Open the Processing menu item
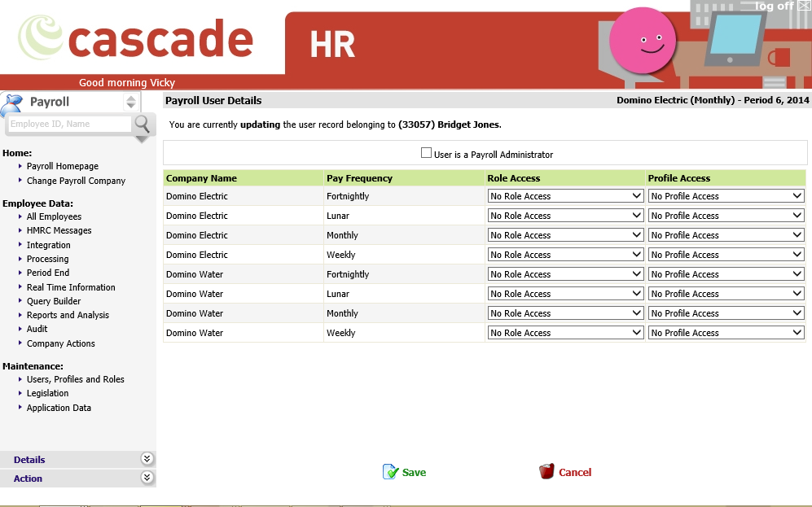This screenshot has width=812, height=507. tap(47, 259)
